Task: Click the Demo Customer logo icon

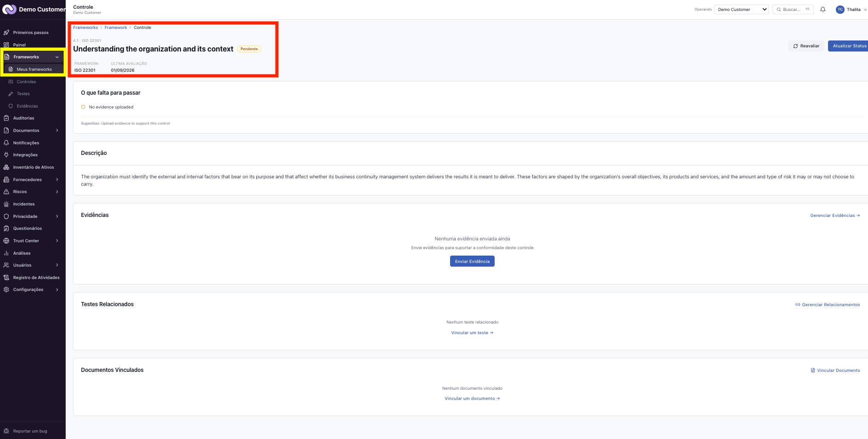Action: pos(9,9)
